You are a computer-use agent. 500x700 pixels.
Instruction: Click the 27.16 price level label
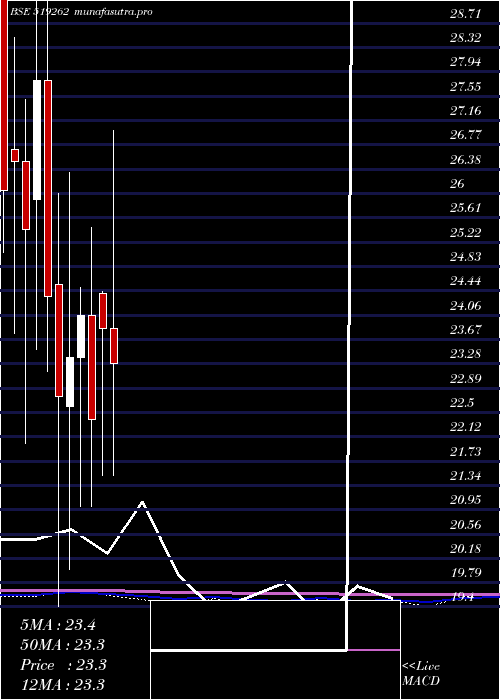[465, 111]
